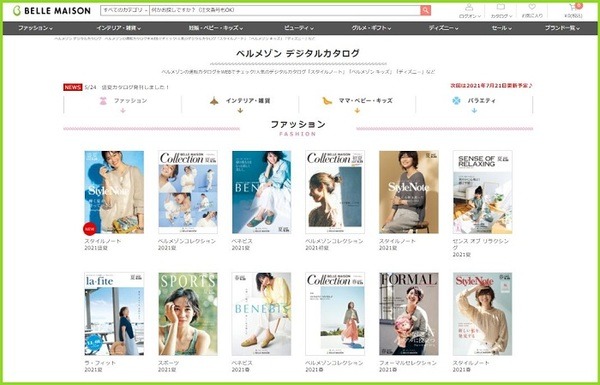Expand the ディズニー nav menu
The height and width of the screenshot is (385, 600).
[443, 28]
